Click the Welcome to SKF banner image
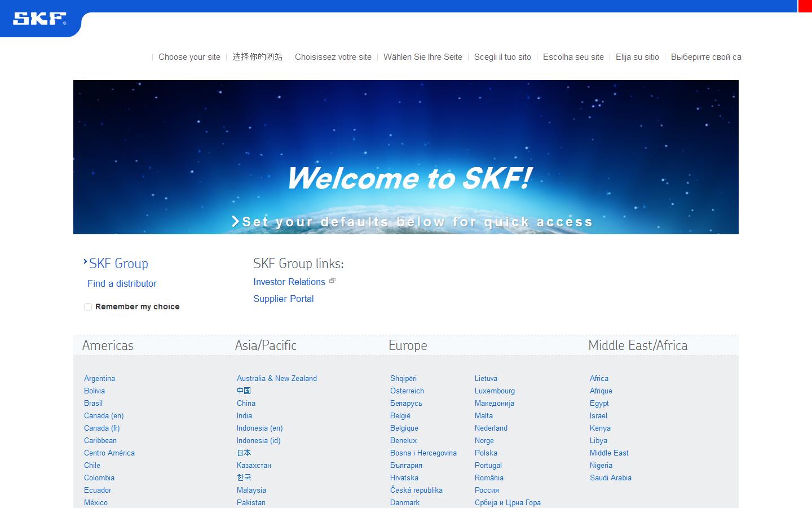 (x=405, y=157)
